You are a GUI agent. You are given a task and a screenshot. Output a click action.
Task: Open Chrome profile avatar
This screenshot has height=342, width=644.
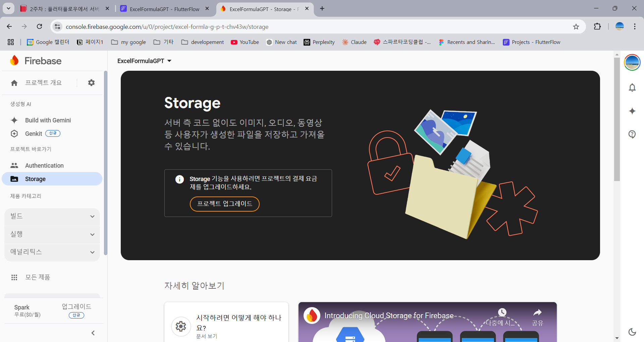point(620,26)
